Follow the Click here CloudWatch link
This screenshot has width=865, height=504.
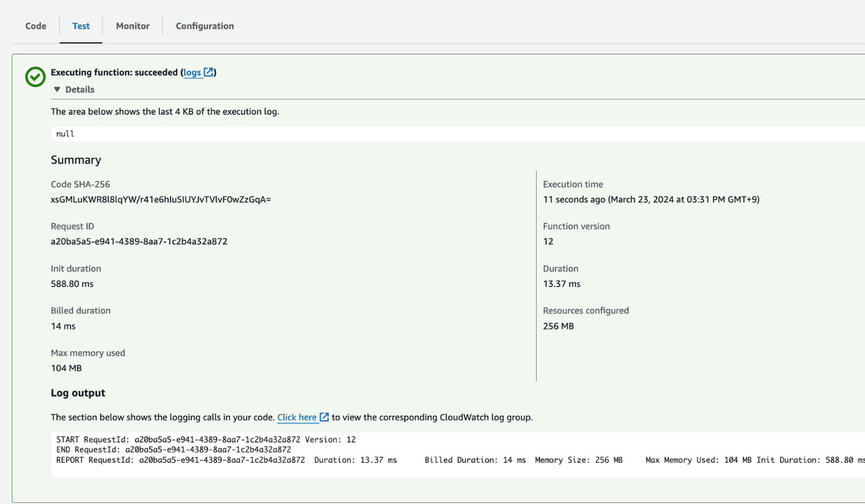pos(297,417)
